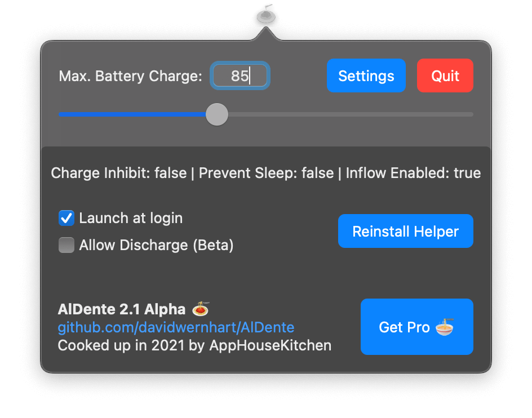Click the Get Pro button
The height and width of the screenshot is (418, 532).
(417, 327)
